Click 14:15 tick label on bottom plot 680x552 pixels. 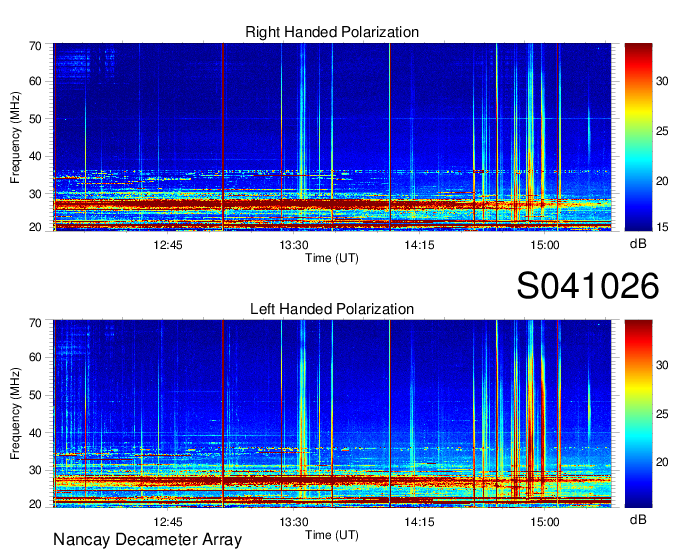[419, 522]
